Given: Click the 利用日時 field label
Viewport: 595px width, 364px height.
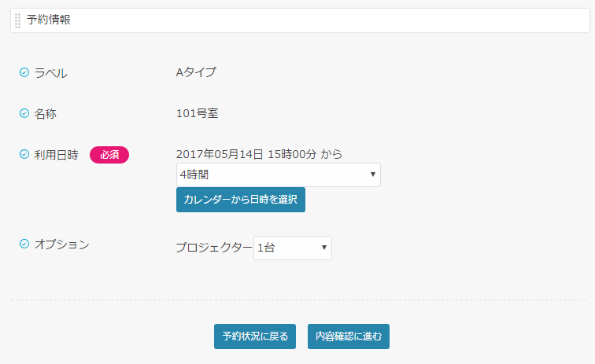Looking at the screenshot, I should [56, 155].
